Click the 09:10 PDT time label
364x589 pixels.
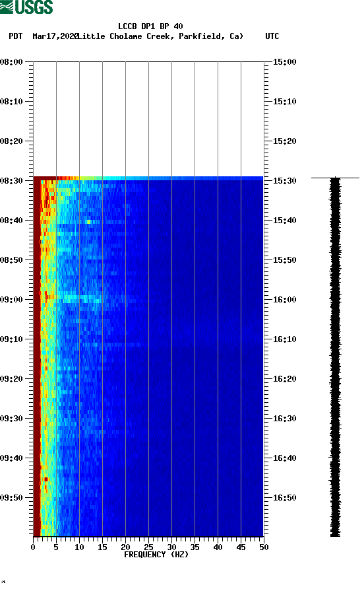tap(12, 339)
